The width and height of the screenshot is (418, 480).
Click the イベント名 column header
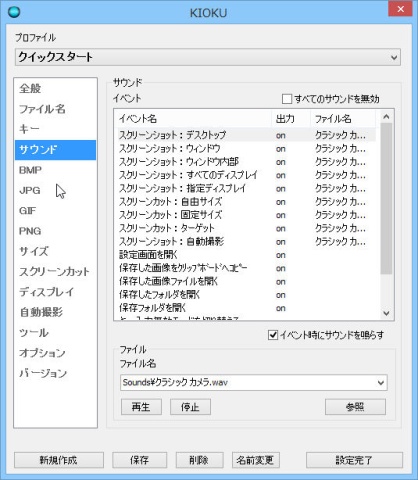click(x=194, y=119)
